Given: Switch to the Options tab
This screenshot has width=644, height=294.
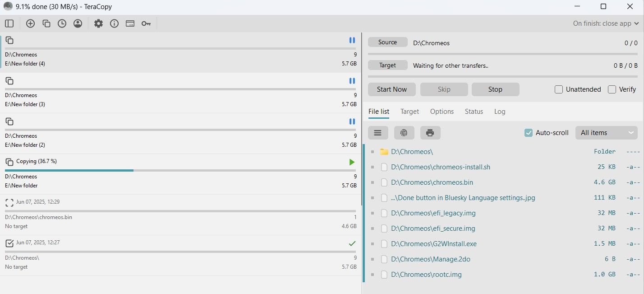Looking at the screenshot, I should pyautogui.click(x=442, y=112).
